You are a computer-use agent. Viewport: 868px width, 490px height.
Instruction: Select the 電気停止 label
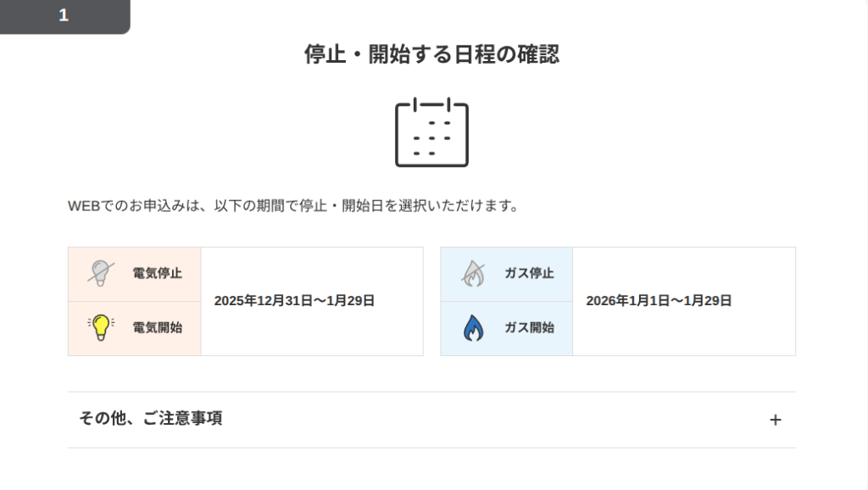[x=157, y=274]
